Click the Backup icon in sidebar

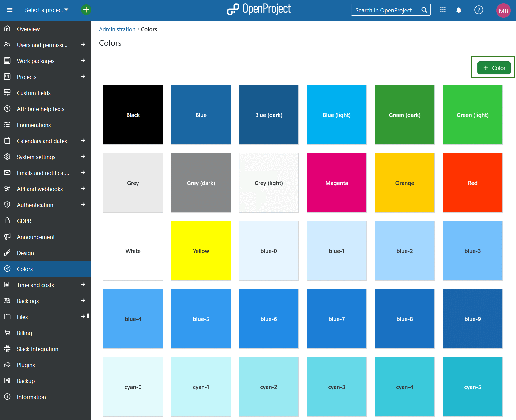(x=7, y=381)
